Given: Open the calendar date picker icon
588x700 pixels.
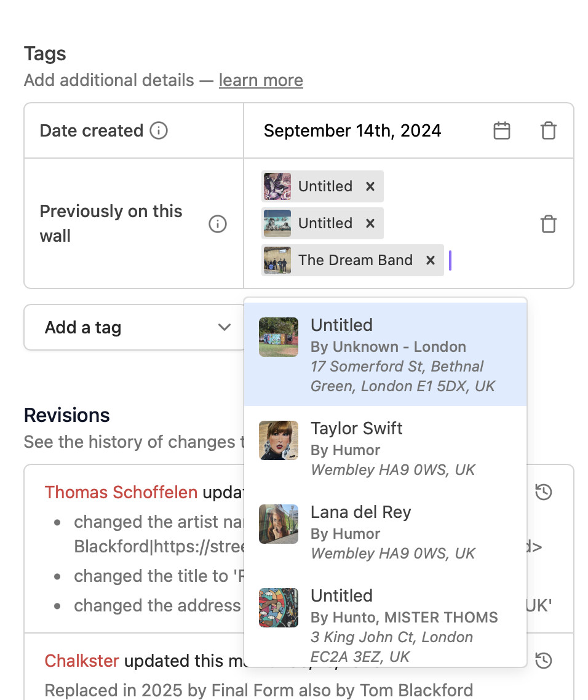Looking at the screenshot, I should click(x=502, y=130).
